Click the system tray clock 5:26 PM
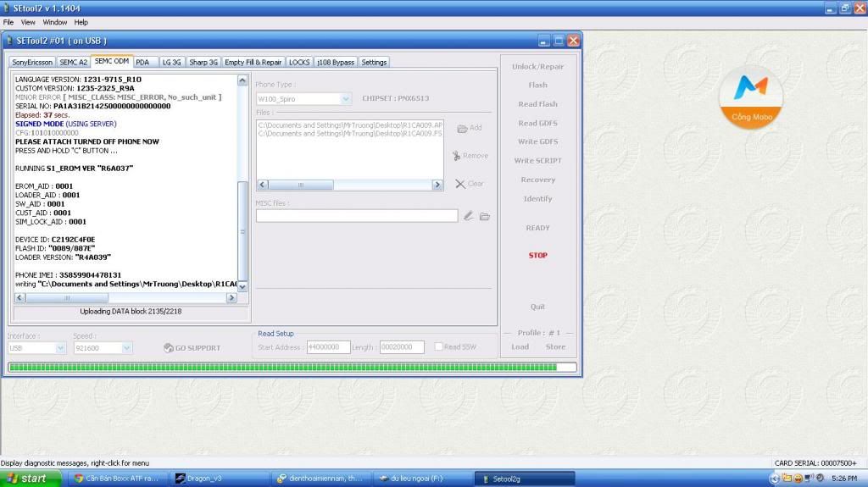Viewport: 868px width, 487px height. click(x=844, y=479)
